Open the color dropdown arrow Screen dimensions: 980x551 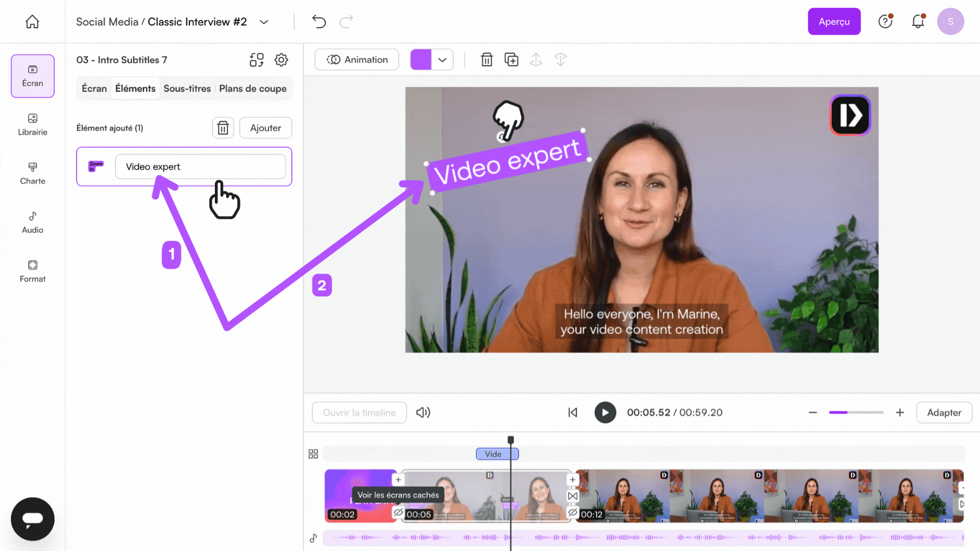point(443,60)
